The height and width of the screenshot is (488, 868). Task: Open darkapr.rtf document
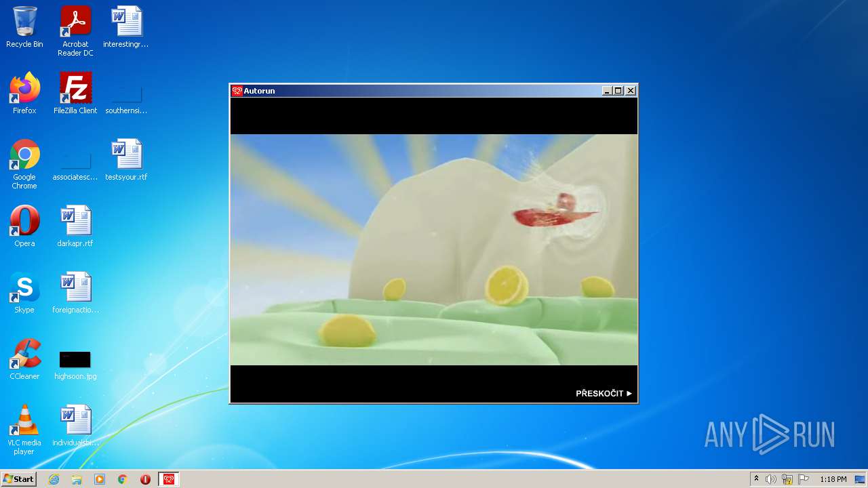pyautogui.click(x=75, y=226)
